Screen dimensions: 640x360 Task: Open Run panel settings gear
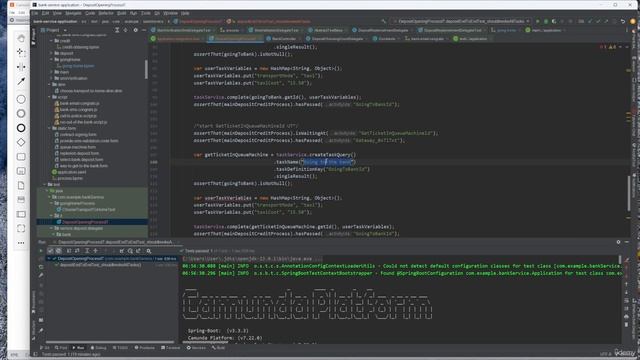pos(618,242)
